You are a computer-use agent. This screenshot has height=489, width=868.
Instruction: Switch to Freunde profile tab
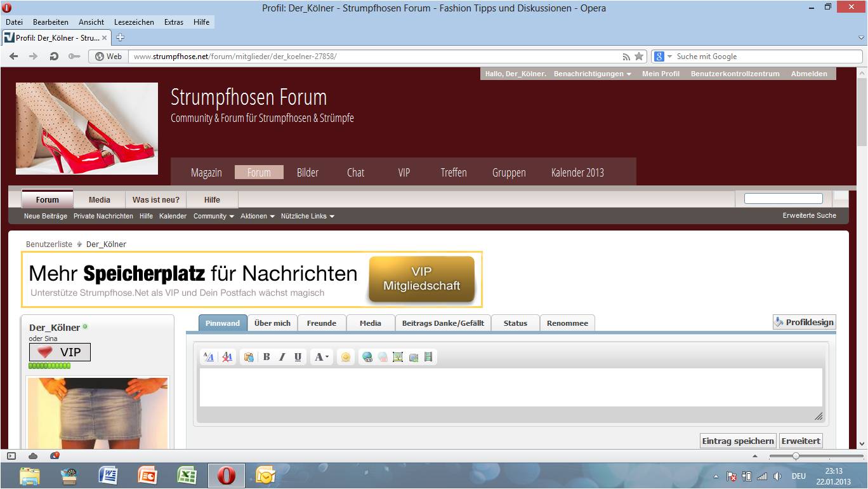[322, 323]
